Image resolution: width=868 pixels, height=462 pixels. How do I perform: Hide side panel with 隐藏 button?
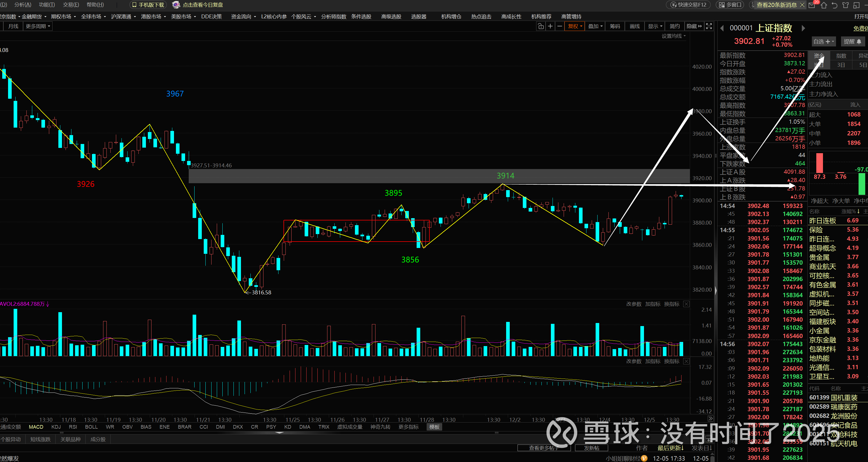coord(694,26)
